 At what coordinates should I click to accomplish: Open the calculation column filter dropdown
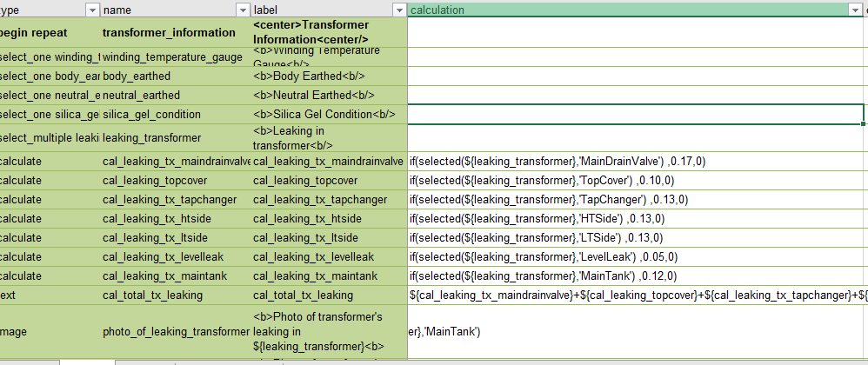coord(856,10)
